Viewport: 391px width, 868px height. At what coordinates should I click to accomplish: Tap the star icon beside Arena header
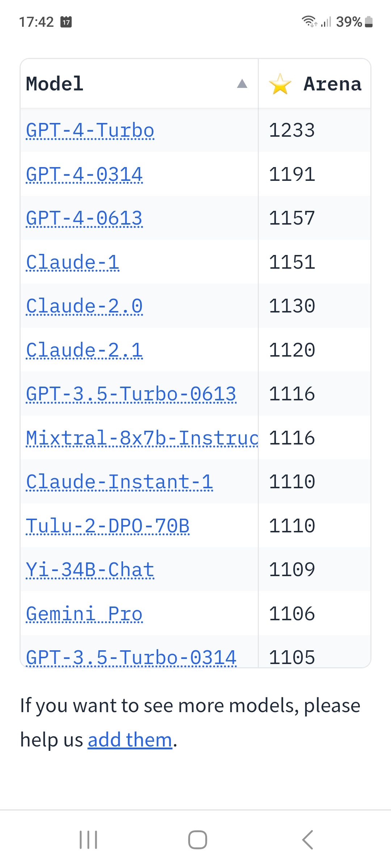pos(280,84)
